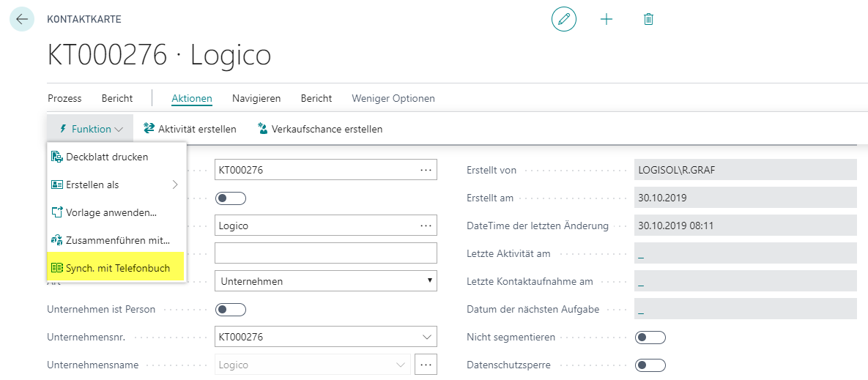Viewport: 868px width, 380px height.
Task: Enable Nicht segmentieren switch
Action: pos(650,338)
